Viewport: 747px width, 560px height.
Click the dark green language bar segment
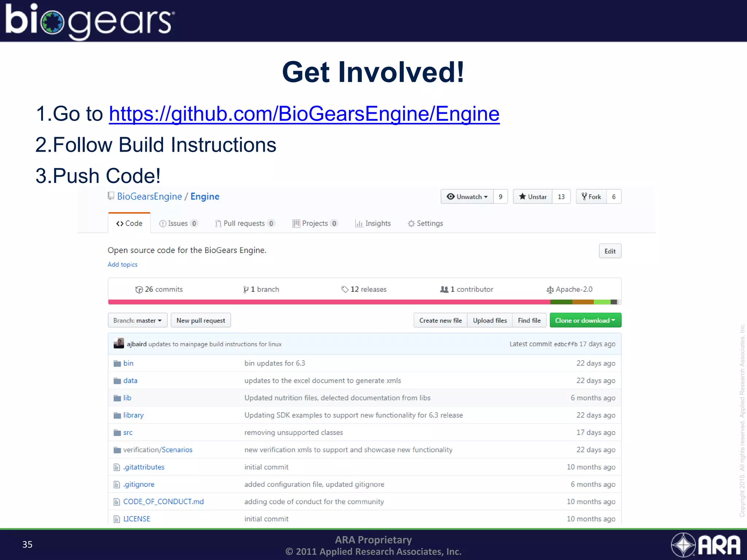click(561, 302)
